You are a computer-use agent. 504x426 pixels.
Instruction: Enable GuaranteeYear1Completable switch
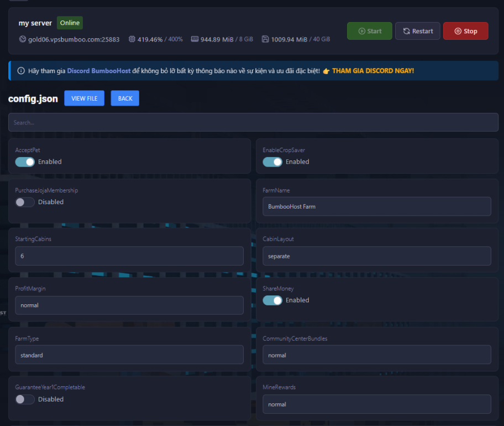pyautogui.click(x=25, y=399)
